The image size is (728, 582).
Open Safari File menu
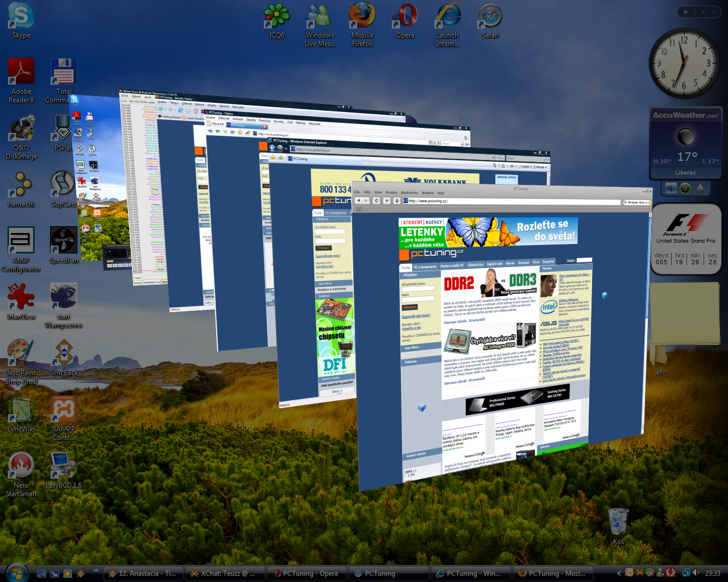(x=357, y=192)
